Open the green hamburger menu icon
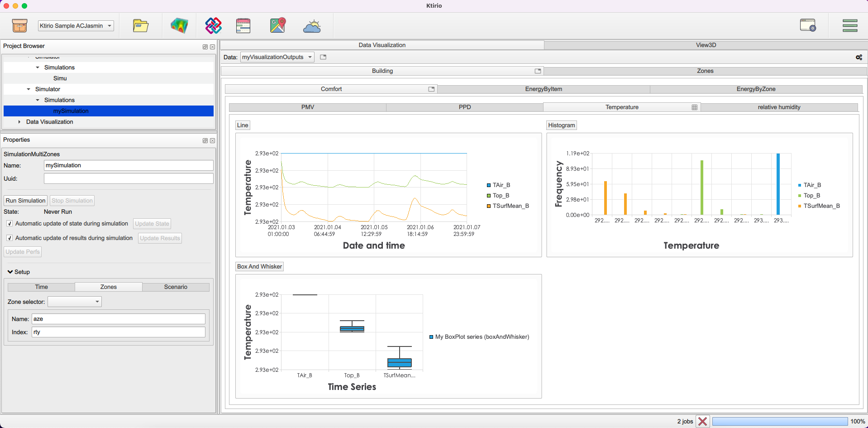Viewport: 868px width, 428px height. tap(849, 26)
